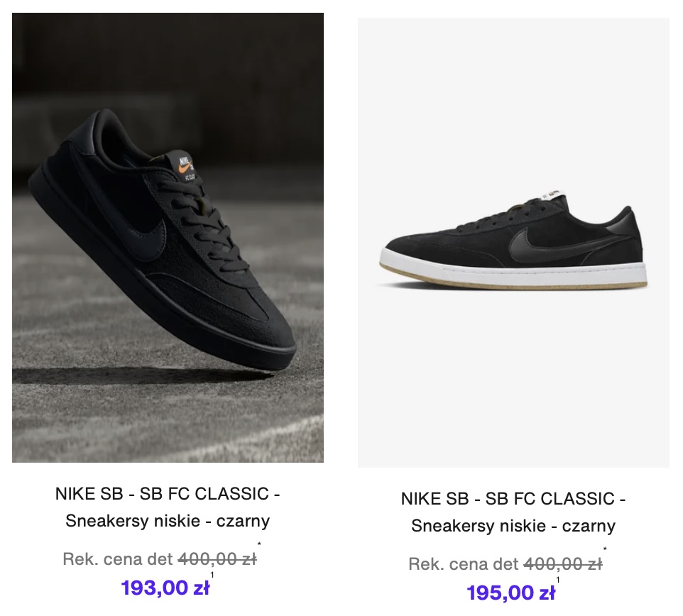Click footnote marker 1 next to 195,00 zł
683x616 pixels.
click(557, 580)
